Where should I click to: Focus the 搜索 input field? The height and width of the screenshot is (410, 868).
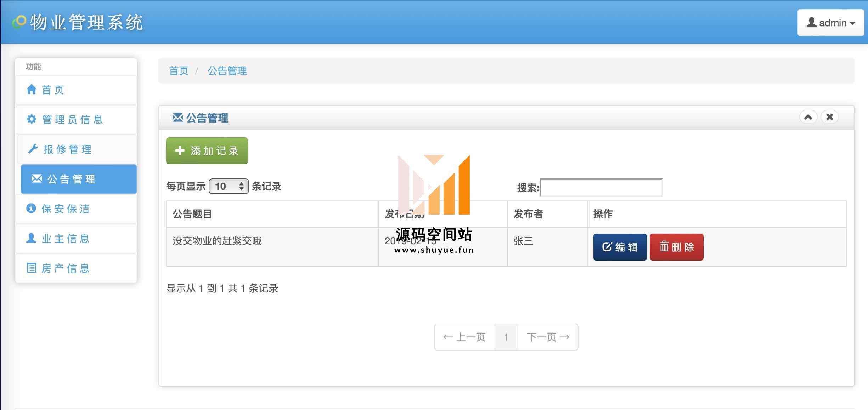(601, 188)
